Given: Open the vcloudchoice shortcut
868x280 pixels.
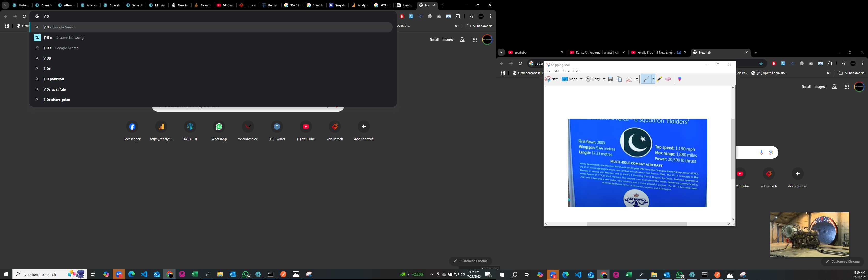Looking at the screenshot, I should (248, 131).
